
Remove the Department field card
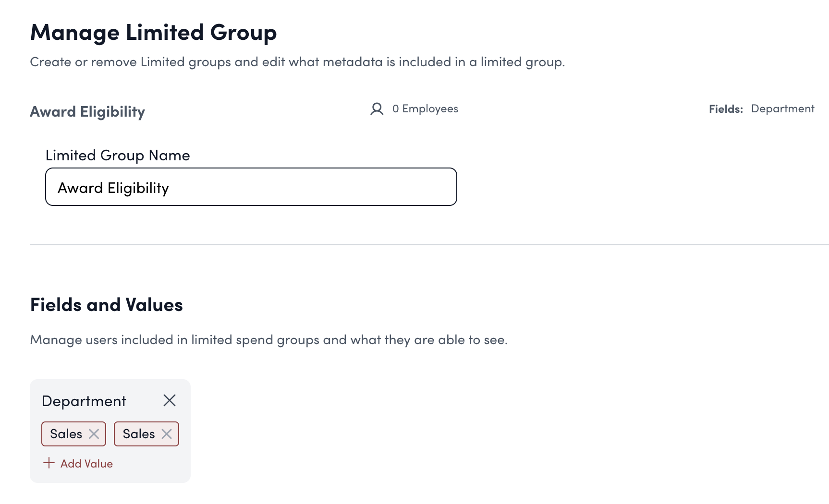(x=170, y=400)
